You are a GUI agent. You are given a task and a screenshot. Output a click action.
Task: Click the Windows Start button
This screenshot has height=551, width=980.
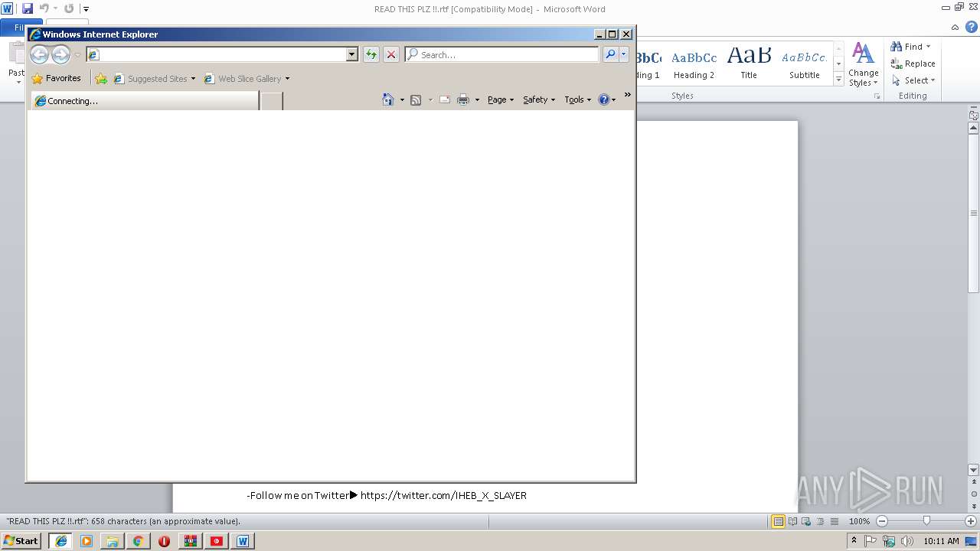coord(21,540)
